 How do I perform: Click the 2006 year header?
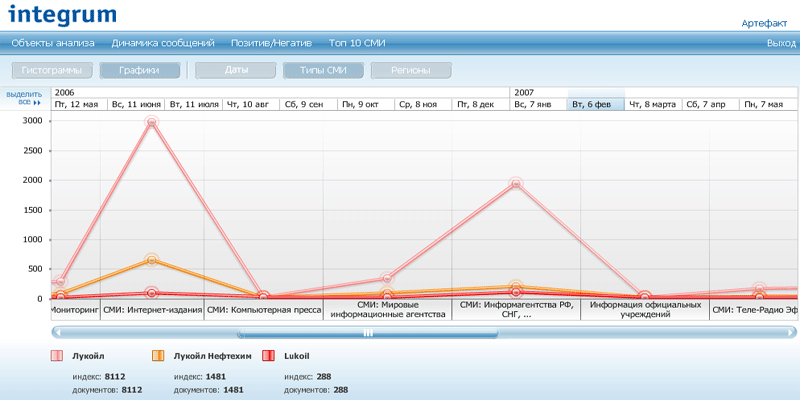[x=281, y=93]
